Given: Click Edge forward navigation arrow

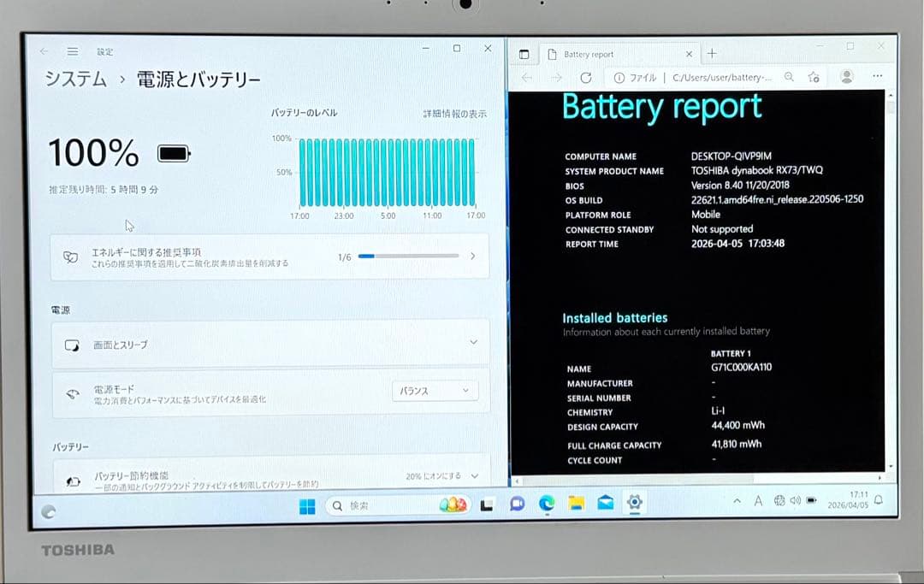Looking at the screenshot, I should point(556,78).
